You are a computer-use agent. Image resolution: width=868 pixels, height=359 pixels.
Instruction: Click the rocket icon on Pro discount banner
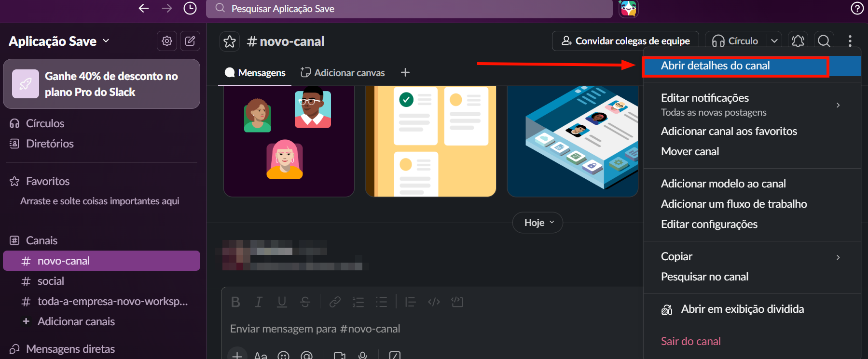pyautogui.click(x=26, y=84)
